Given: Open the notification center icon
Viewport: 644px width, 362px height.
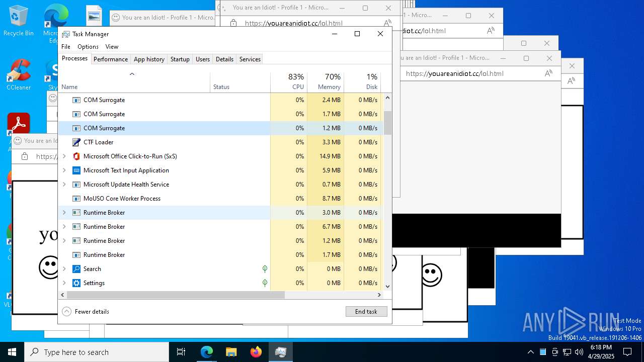Looking at the screenshot, I should [628, 352].
